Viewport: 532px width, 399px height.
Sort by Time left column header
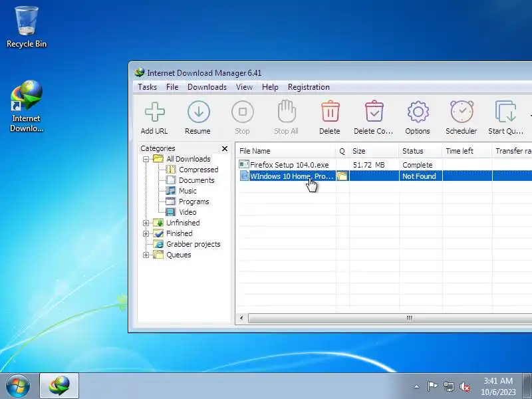click(467, 151)
